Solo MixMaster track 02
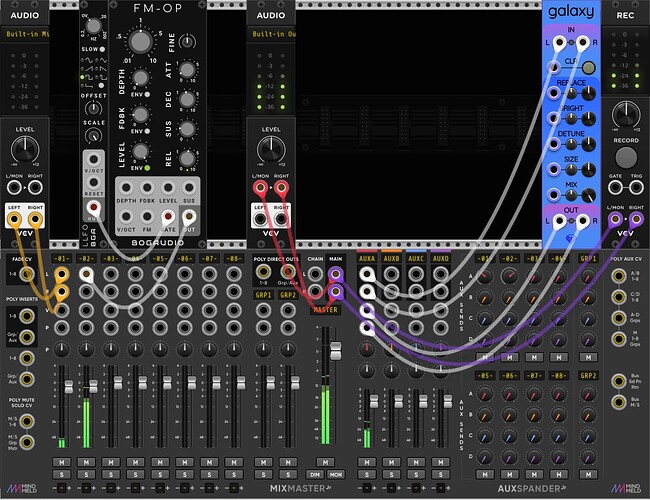The width and height of the screenshot is (650, 500). click(86, 474)
